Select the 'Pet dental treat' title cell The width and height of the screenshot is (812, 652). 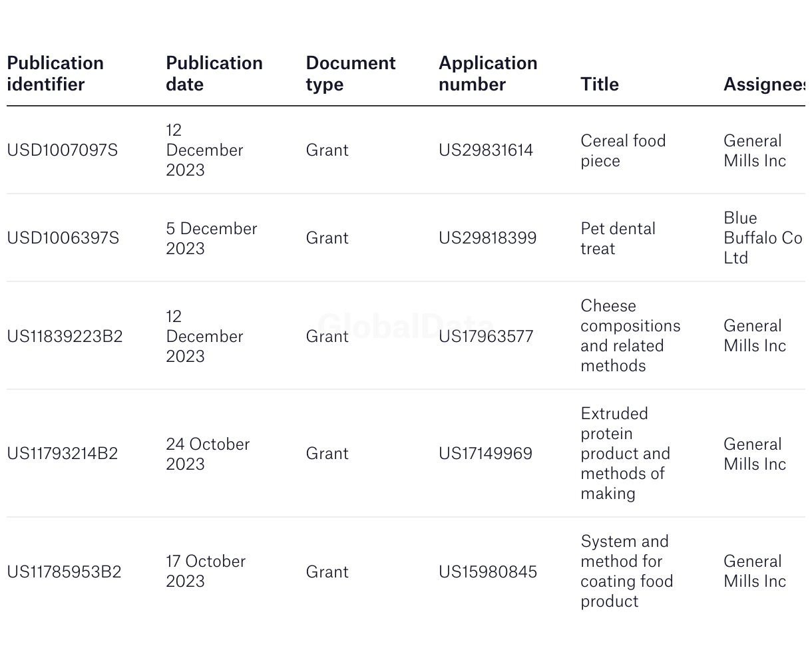pos(618,238)
